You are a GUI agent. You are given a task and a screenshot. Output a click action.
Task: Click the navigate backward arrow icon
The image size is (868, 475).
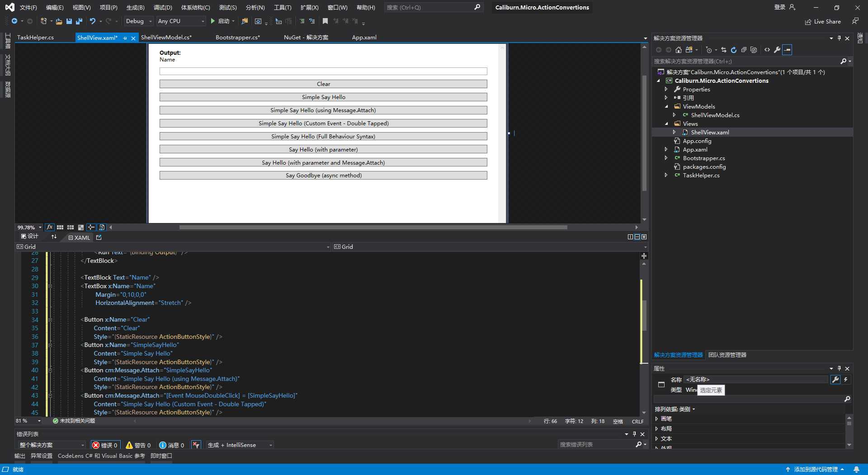14,21
